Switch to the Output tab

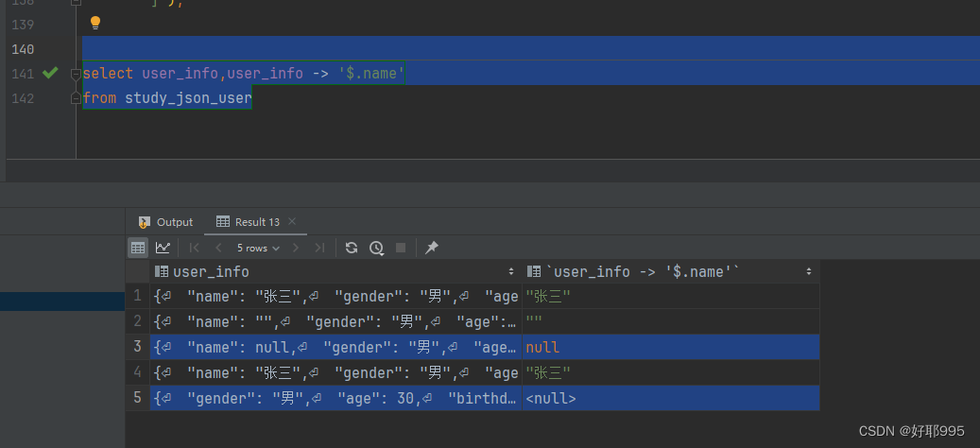(x=166, y=222)
